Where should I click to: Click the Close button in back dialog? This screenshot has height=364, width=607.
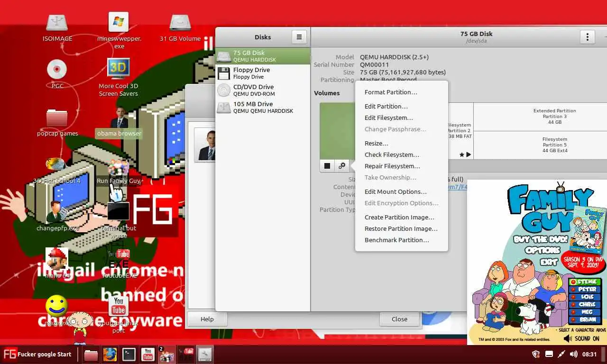399,319
